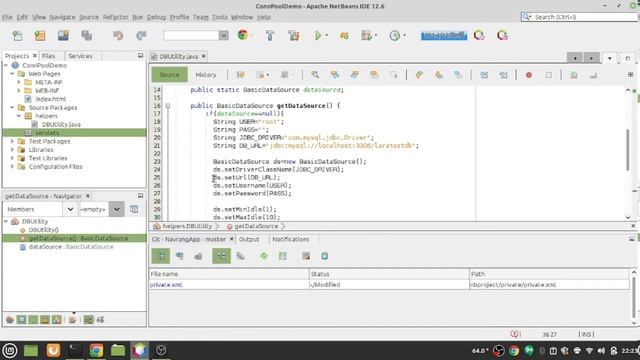This screenshot has width=640, height=360.
Task: Click the magnifier find selection editor icon
Action: pyautogui.click(x=315, y=75)
